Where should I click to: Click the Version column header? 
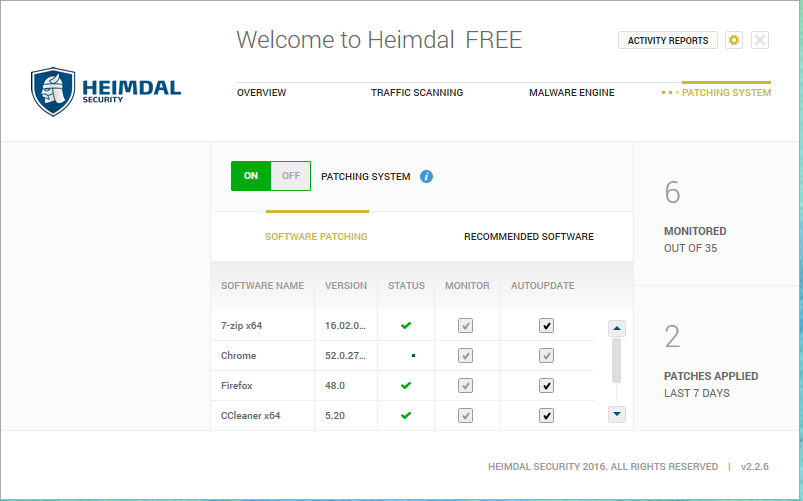tap(346, 286)
